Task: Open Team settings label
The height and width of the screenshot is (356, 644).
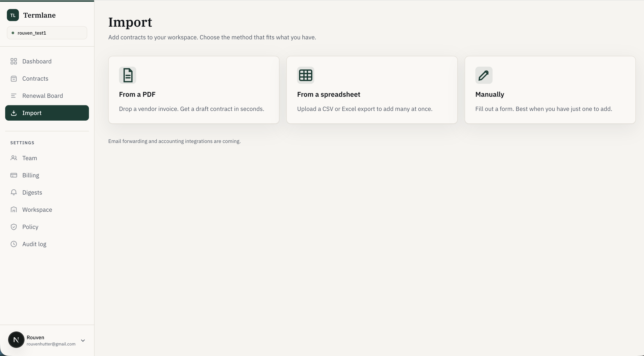Action: click(29, 158)
